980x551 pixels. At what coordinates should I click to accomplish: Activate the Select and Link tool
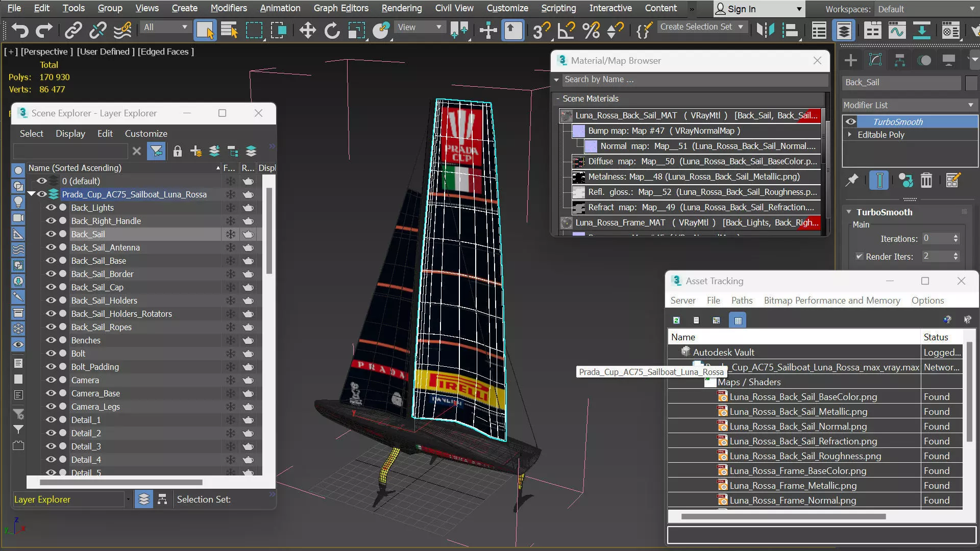[73, 31]
